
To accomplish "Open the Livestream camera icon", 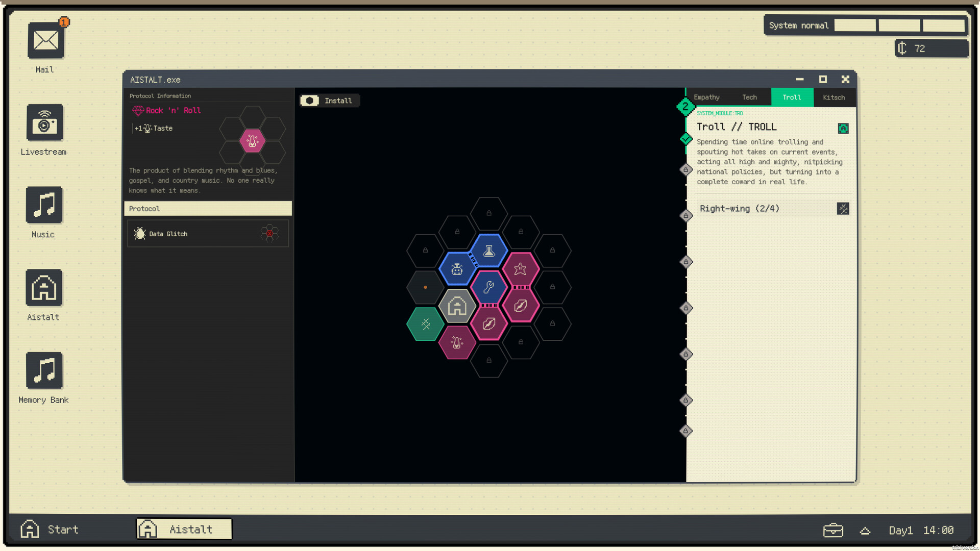I will click(45, 123).
